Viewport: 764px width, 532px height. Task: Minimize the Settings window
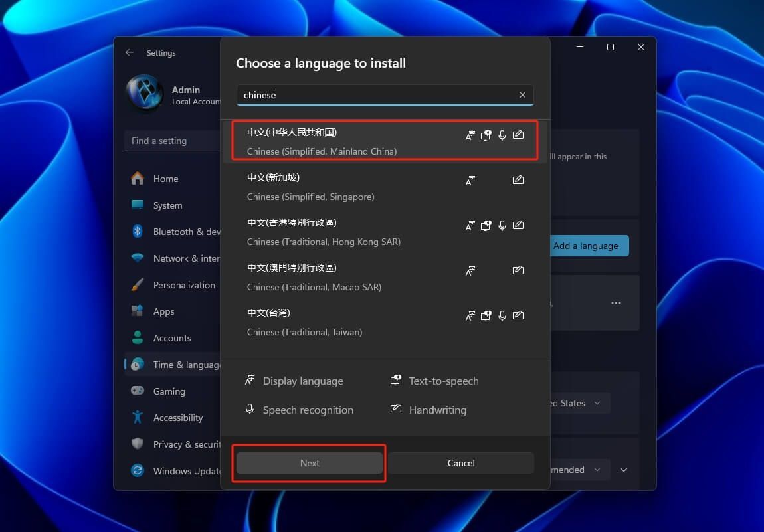tap(580, 47)
